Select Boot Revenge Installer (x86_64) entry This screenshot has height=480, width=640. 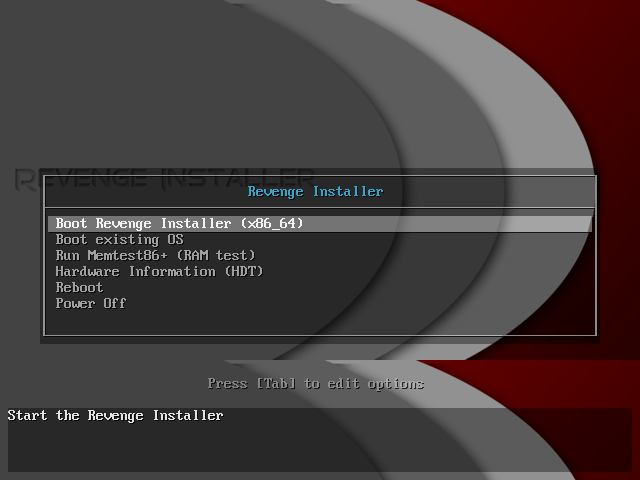tap(320, 224)
